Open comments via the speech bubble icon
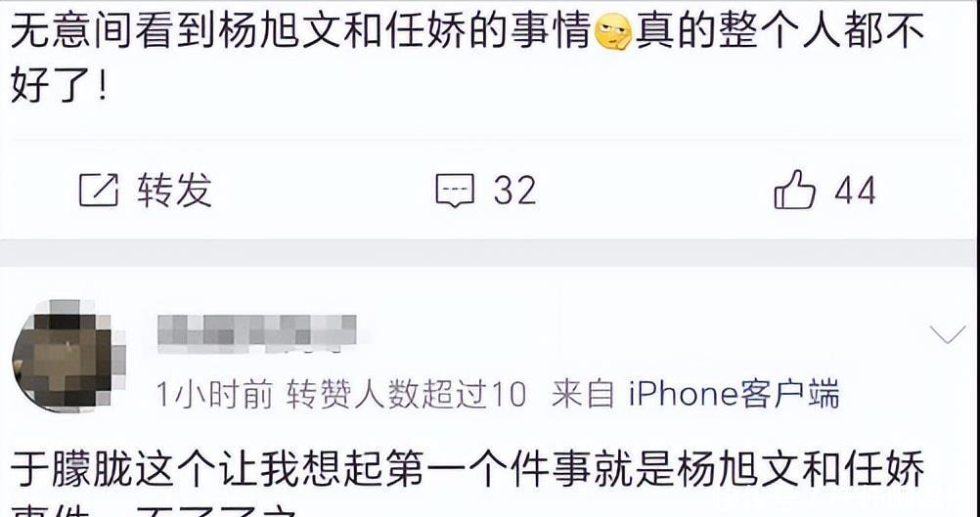This screenshot has width=980, height=517. (x=455, y=190)
